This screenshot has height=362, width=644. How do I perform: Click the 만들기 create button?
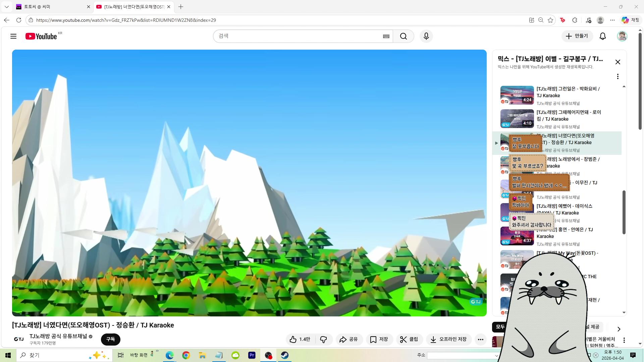tap(577, 36)
